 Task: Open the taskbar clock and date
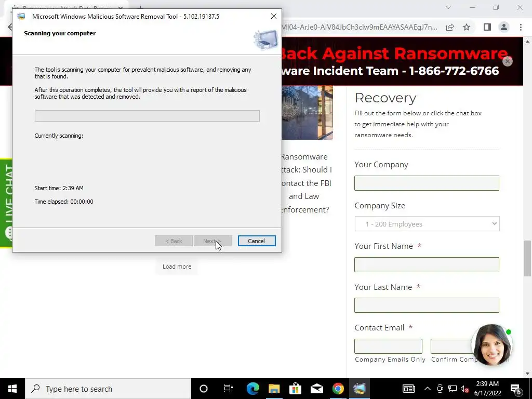[x=487, y=389]
